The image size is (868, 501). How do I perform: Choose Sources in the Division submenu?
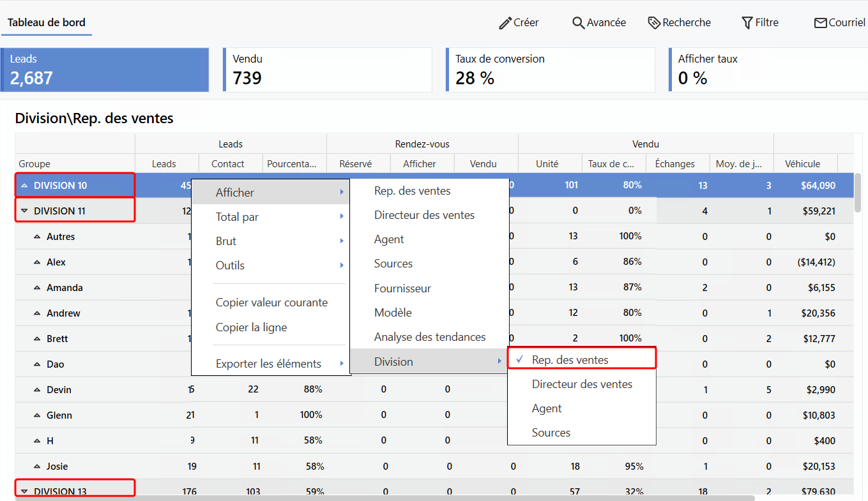[x=551, y=433]
